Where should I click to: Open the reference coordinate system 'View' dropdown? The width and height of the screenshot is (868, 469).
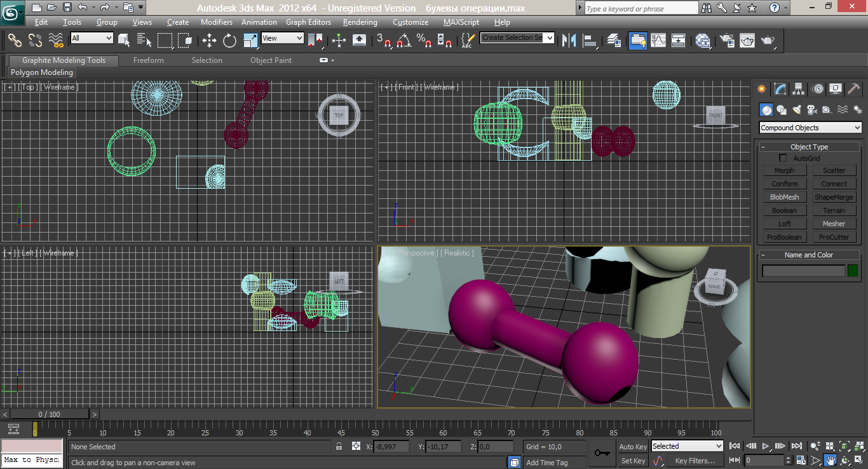283,38
